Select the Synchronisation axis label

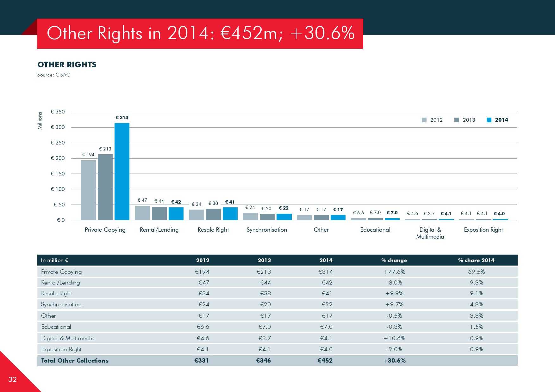(267, 230)
